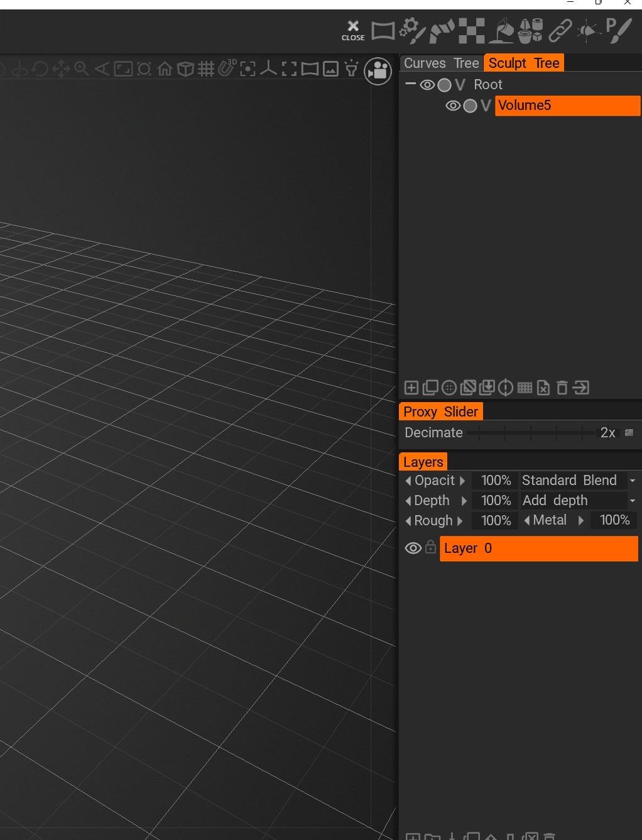Select the chain link icon in the top toolbar
Viewport: 642px width, 840px height.
coord(560,30)
